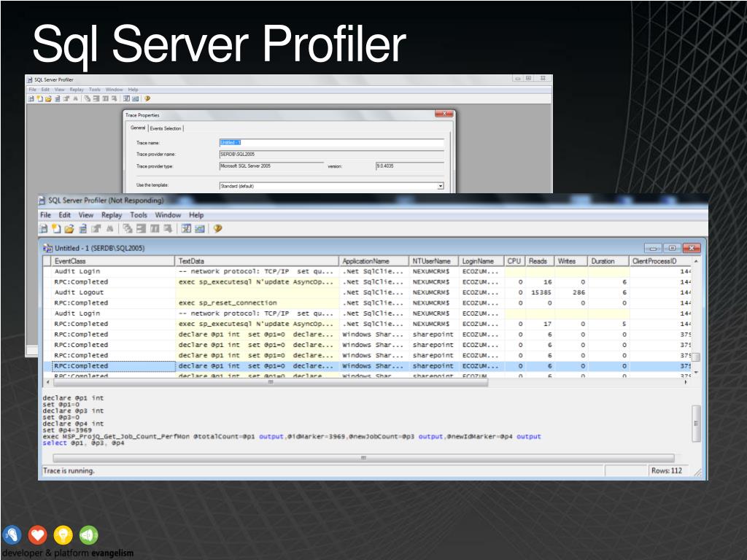Click Database Engine Tuning Advisor icon in front toolbar

pos(186,228)
